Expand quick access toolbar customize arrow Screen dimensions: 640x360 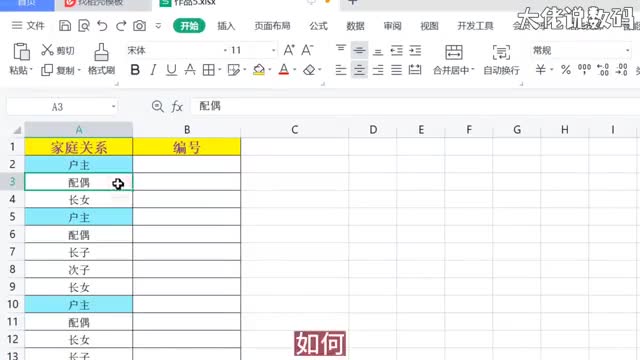tap(158, 26)
